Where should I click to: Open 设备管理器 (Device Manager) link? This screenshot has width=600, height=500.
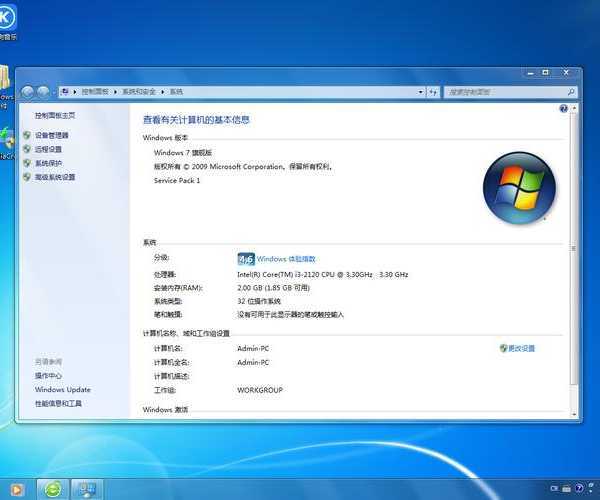coord(52,135)
